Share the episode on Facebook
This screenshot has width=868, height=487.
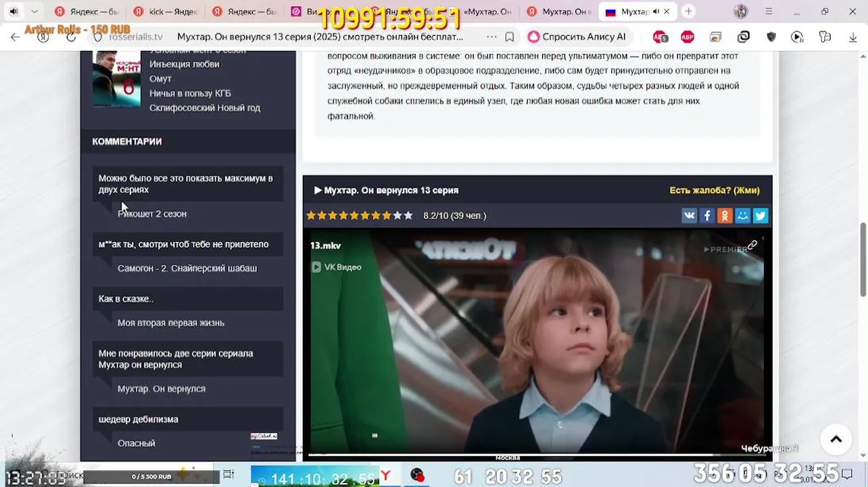(706, 216)
